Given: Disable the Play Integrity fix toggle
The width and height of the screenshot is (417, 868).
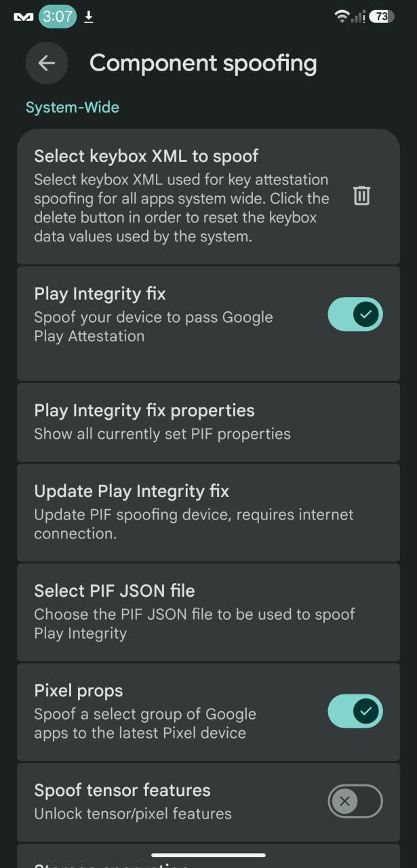Looking at the screenshot, I should [355, 314].
